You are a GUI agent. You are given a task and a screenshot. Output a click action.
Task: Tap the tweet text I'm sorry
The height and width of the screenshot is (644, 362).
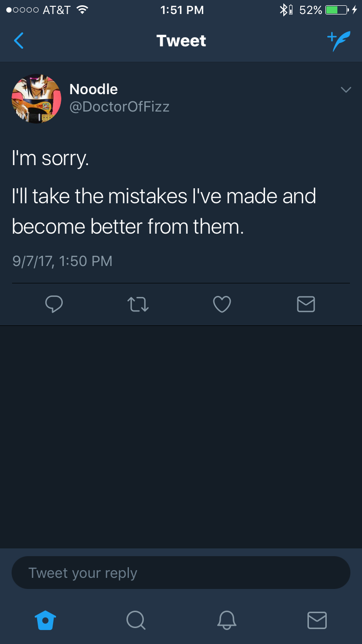(x=50, y=158)
